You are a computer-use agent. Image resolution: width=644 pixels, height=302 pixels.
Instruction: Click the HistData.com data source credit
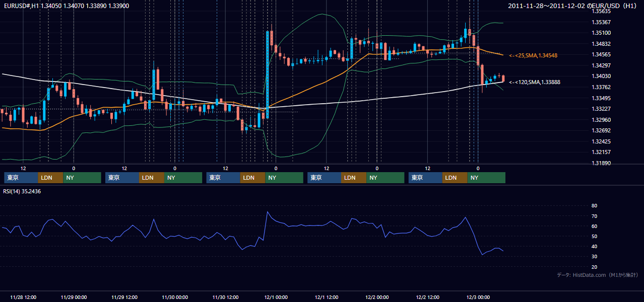[597, 275]
